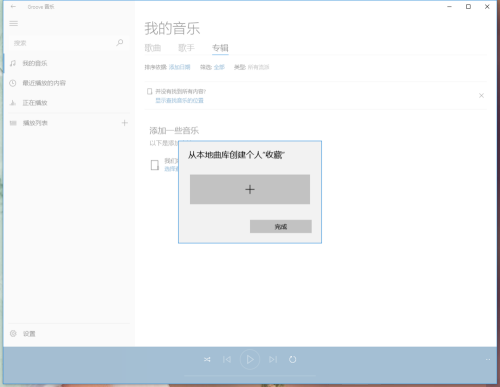This screenshot has height=387, width=500.
Task: Click the settings gear icon
Action: pos(13,334)
